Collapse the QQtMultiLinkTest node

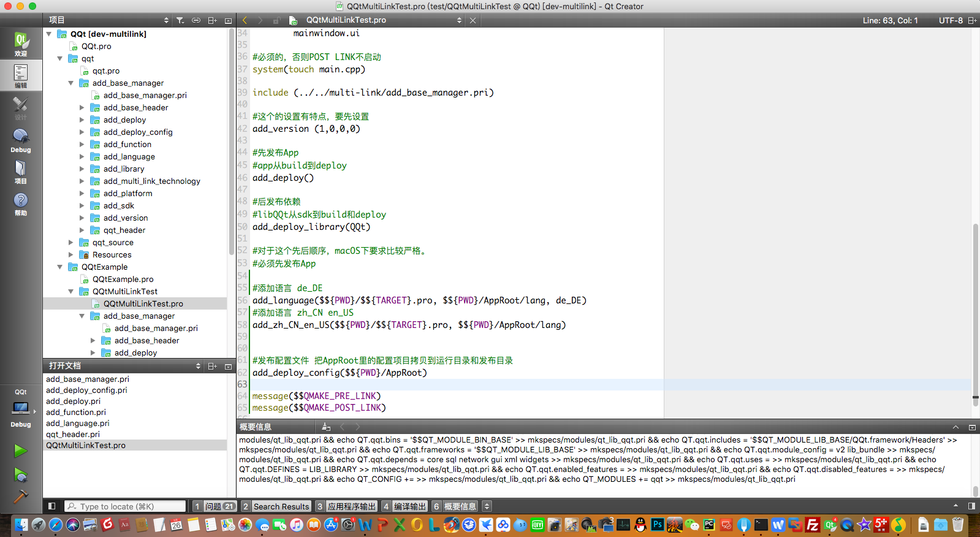[x=71, y=291]
